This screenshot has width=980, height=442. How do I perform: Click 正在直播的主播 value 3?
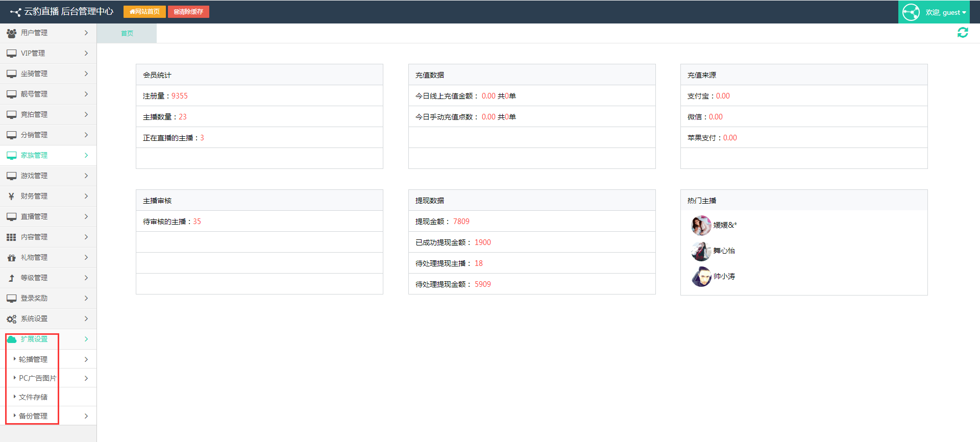pos(202,138)
